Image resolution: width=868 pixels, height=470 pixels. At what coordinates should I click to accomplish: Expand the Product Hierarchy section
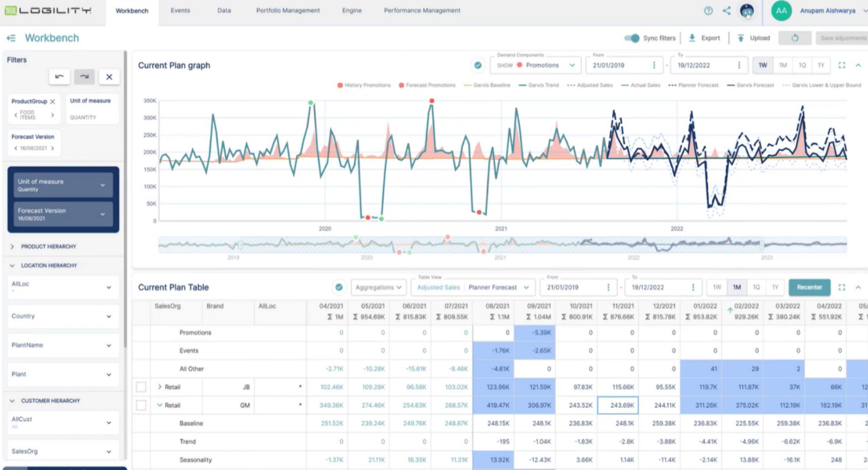12,247
